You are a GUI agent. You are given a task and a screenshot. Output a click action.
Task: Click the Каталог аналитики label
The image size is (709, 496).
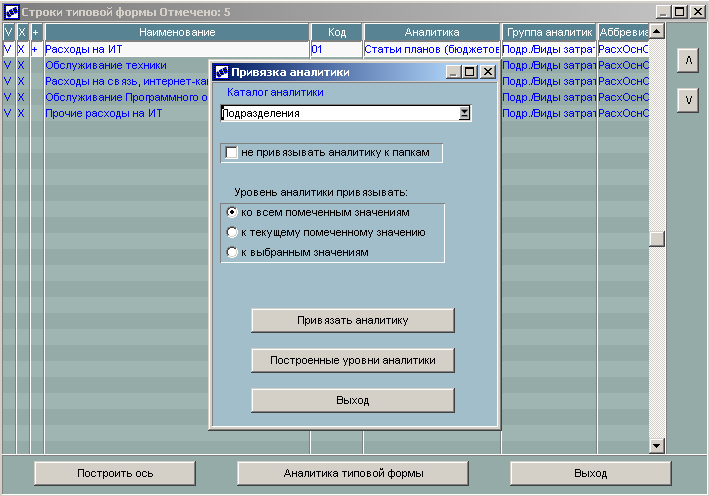pos(275,92)
